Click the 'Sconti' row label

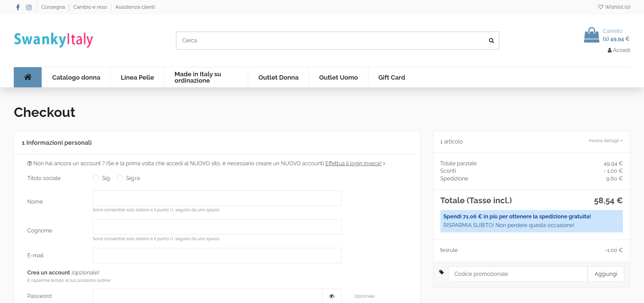(x=448, y=171)
